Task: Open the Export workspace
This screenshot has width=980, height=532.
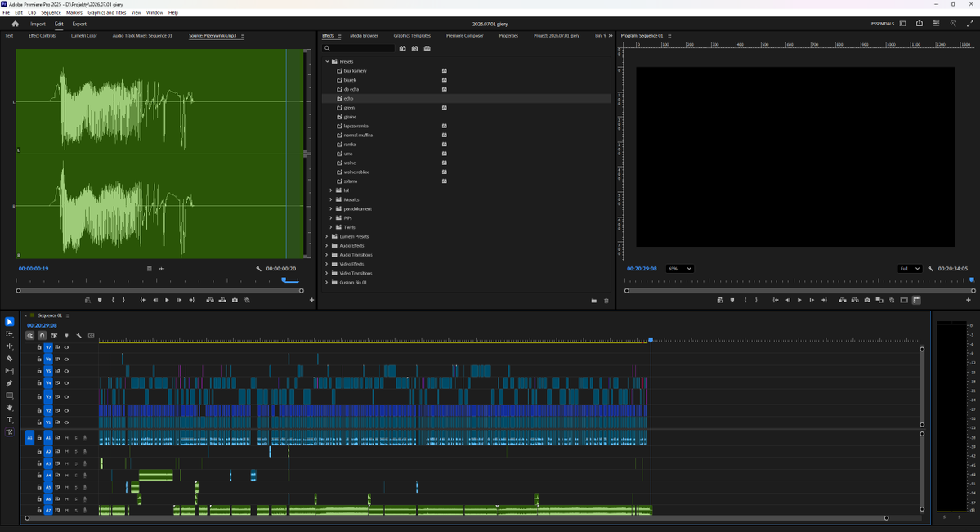Action: pyautogui.click(x=79, y=24)
